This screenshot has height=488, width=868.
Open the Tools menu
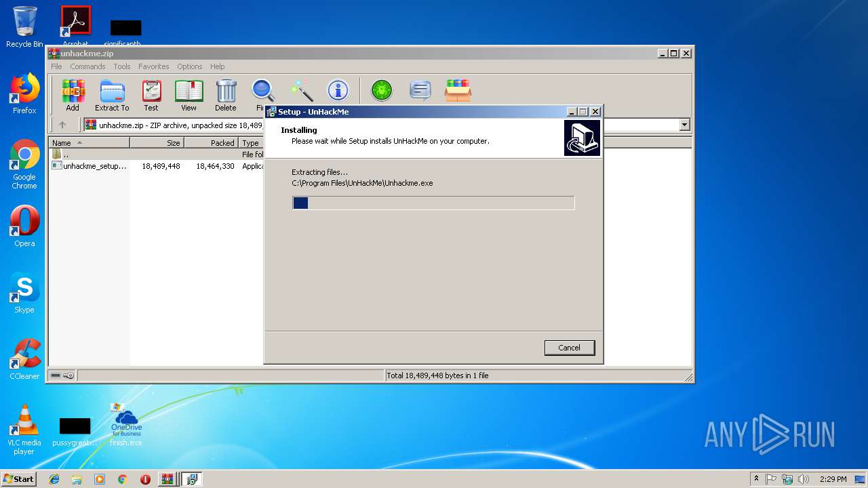[x=122, y=66]
